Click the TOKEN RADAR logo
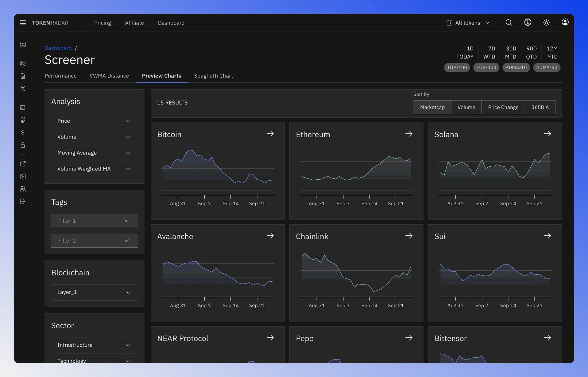Screen dimensions: 588x377 pos(50,23)
